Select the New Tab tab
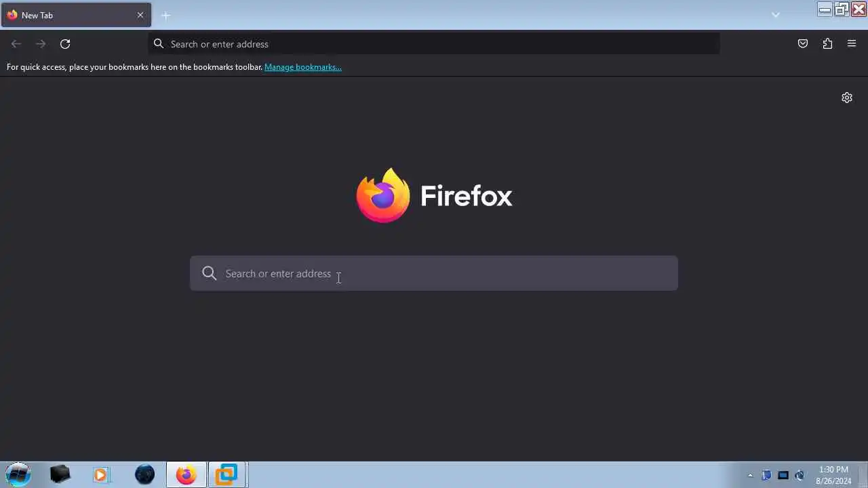868x488 pixels. point(76,15)
